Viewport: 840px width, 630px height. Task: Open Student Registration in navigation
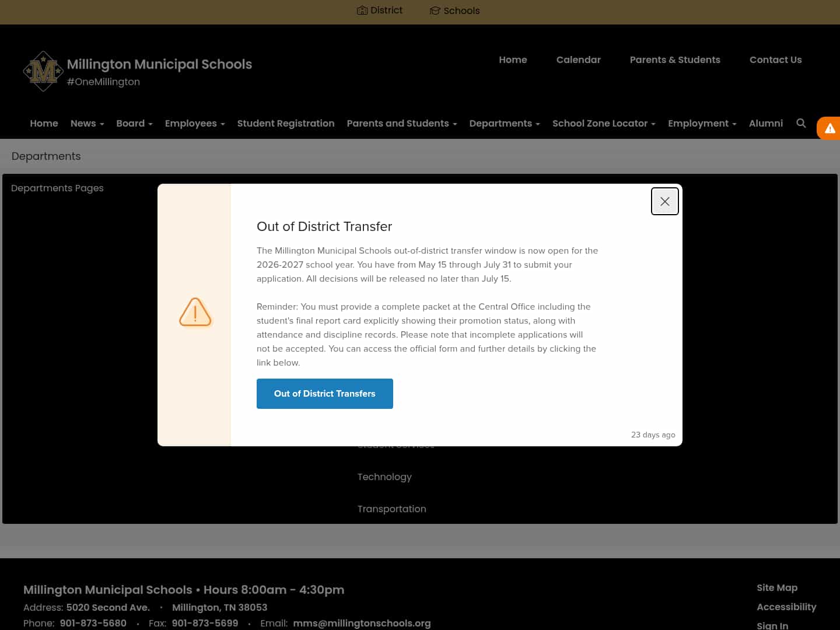[x=286, y=123]
